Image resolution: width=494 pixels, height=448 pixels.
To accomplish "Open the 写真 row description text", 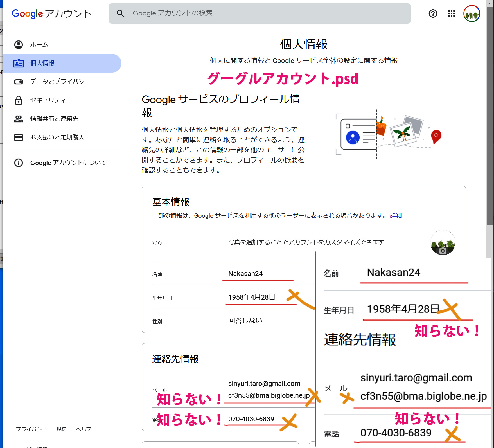I will pos(306,242).
